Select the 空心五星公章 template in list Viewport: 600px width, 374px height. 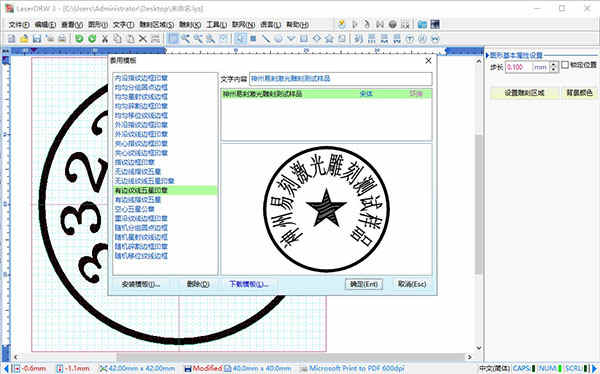pos(135,209)
